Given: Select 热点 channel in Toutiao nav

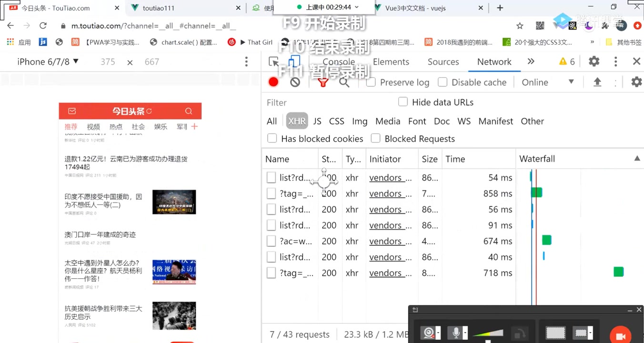Looking at the screenshot, I should click(116, 127).
